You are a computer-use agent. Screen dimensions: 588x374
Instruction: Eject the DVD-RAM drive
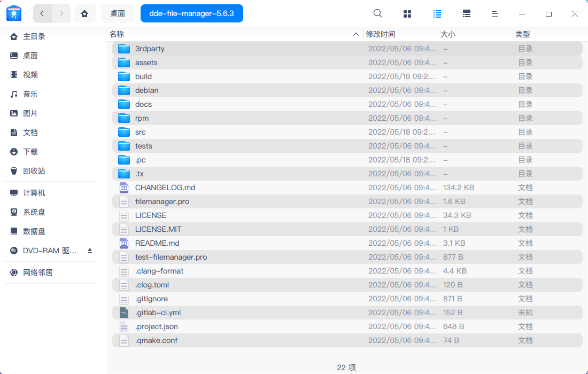90,251
